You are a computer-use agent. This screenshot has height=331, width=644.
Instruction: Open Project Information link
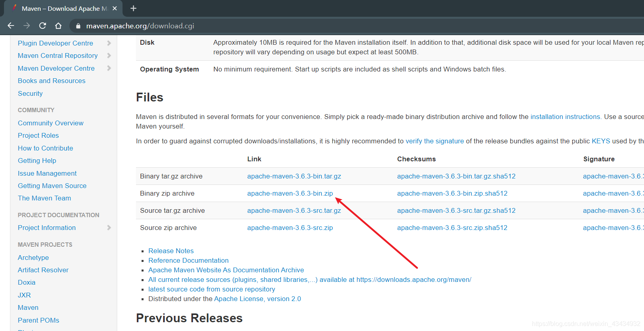click(x=47, y=228)
